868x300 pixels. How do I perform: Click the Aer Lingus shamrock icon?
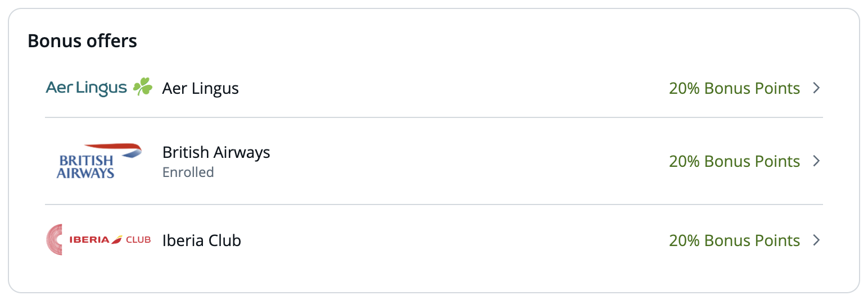143,88
